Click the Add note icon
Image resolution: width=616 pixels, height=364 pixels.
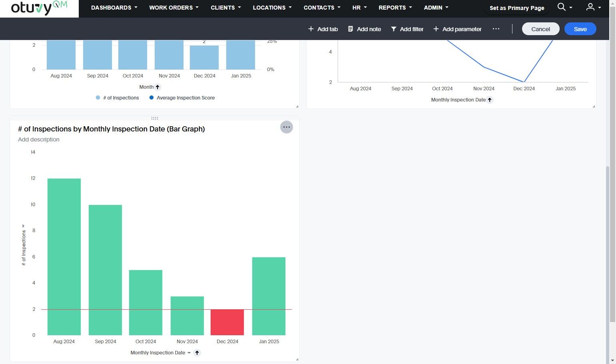click(351, 29)
